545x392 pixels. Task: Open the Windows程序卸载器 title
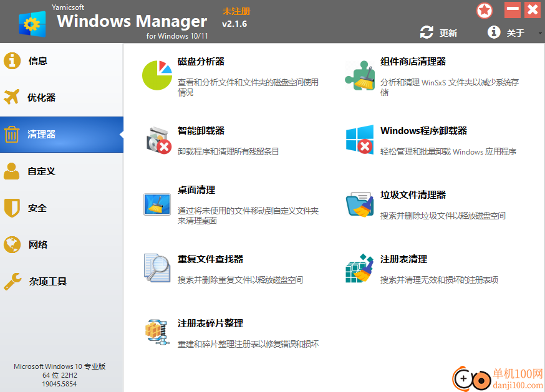[x=423, y=131]
